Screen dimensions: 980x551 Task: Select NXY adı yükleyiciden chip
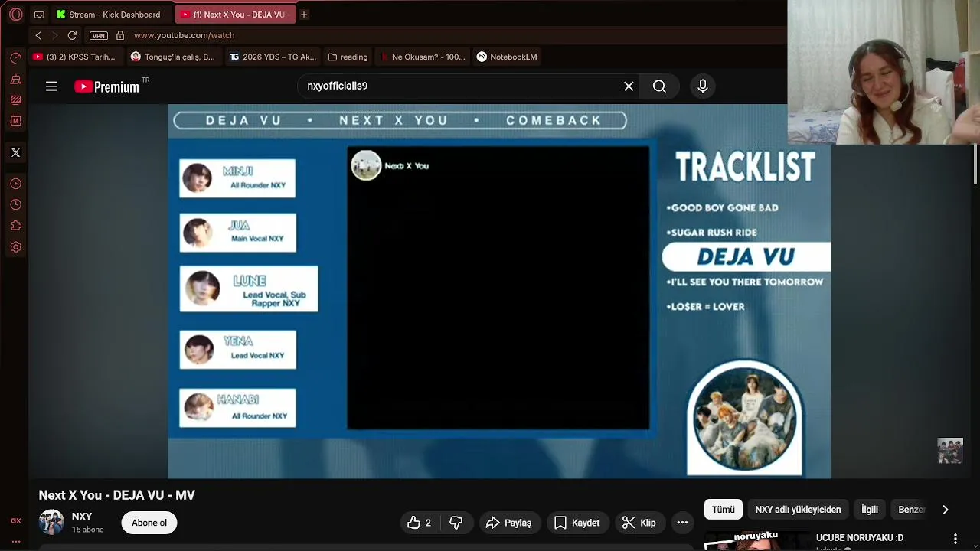click(x=798, y=510)
